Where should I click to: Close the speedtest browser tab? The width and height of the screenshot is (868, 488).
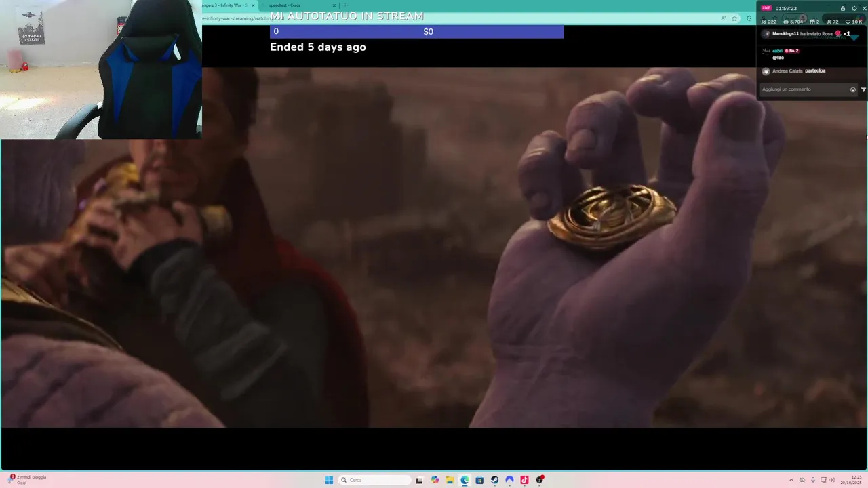[x=334, y=5]
